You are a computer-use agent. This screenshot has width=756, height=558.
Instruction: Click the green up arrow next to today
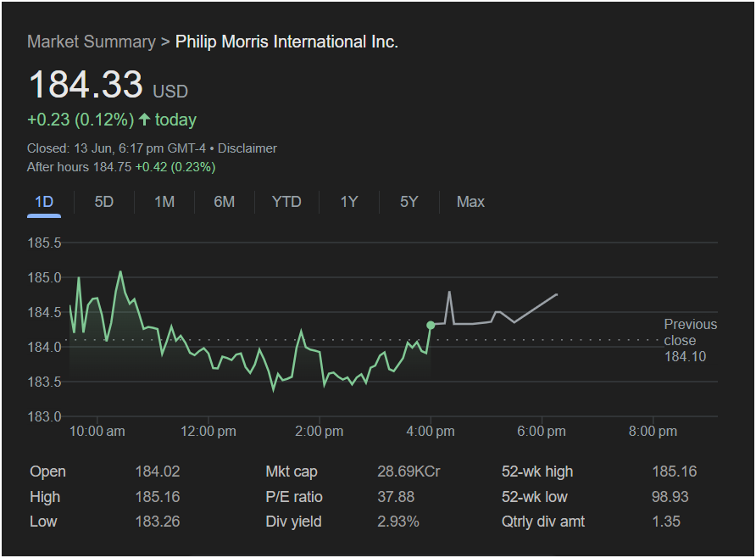click(x=144, y=119)
